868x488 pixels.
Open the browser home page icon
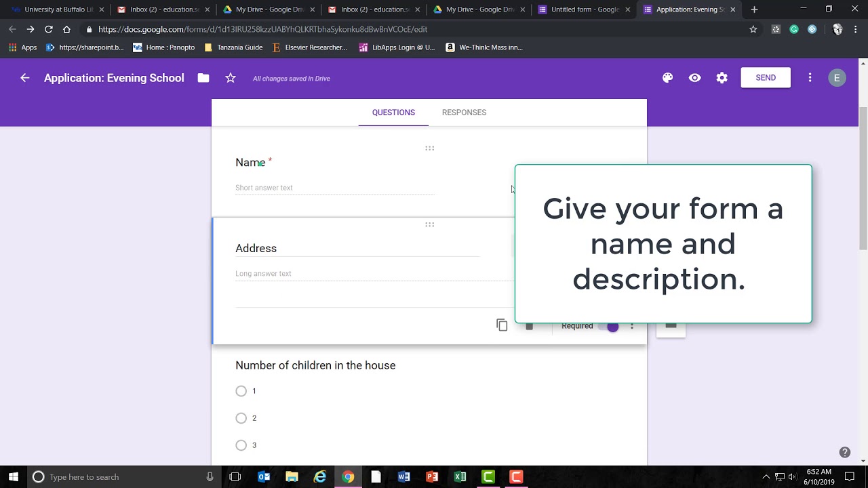point(66,29)
